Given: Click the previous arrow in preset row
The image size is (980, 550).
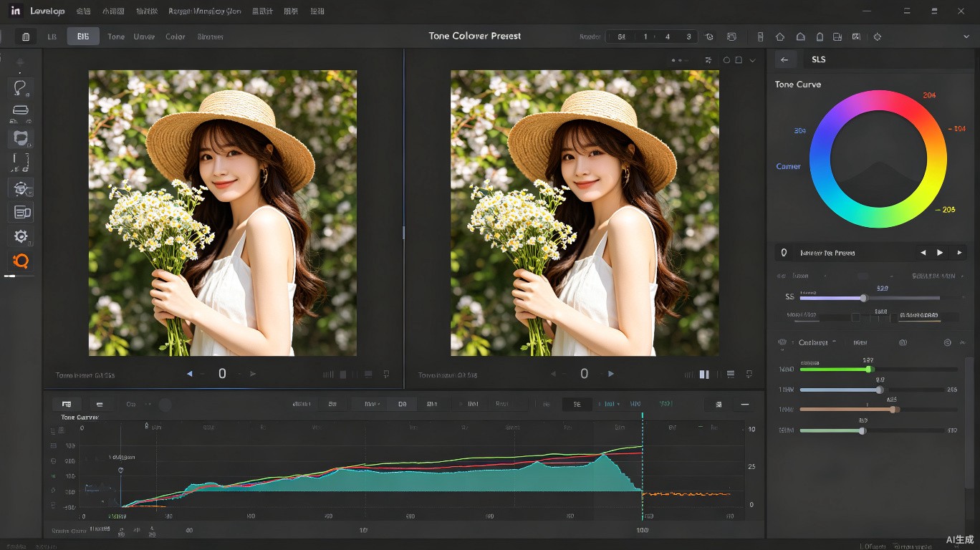Looking at the screenshot, I should coord(923,253).
